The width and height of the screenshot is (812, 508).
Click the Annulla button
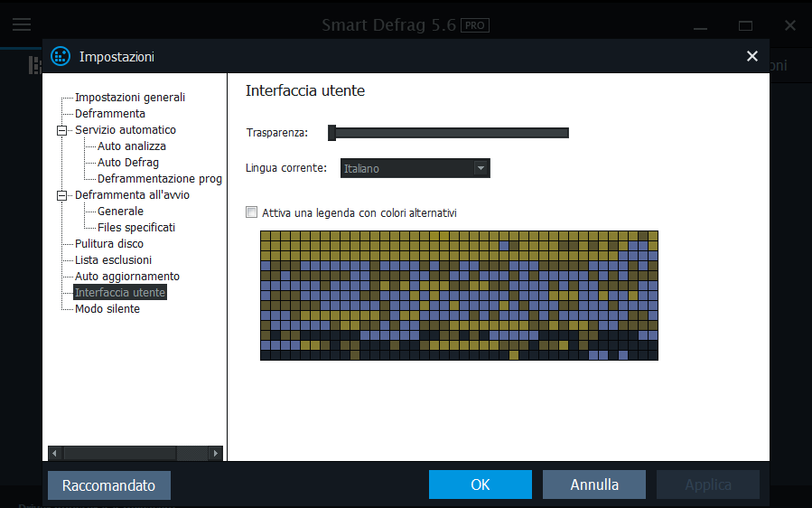[x=594, y=484]
